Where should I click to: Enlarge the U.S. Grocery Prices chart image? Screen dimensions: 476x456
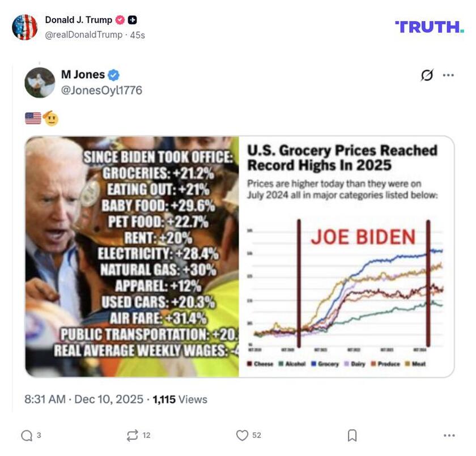(x=346, y=257)
